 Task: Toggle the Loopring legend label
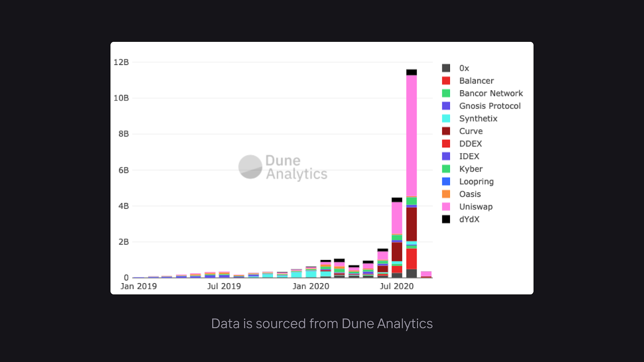(x=477, y=181)
